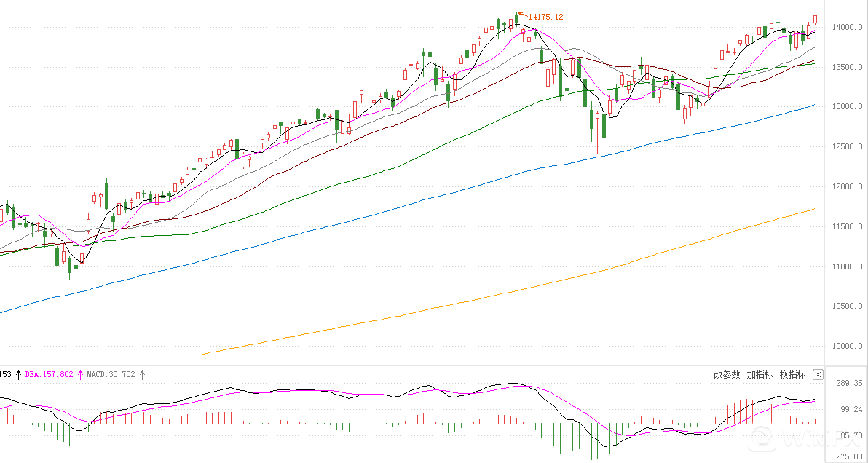Click the 289.35 MACD axis label
Screen dimensions: 868x463
848,384
